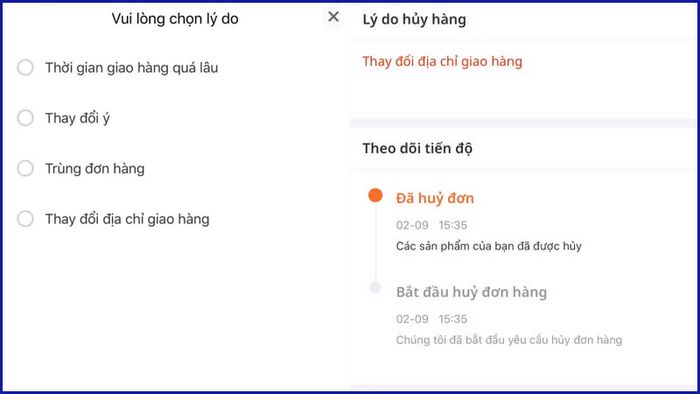Click the orange cancellation reason text

[x=442, y=62]
